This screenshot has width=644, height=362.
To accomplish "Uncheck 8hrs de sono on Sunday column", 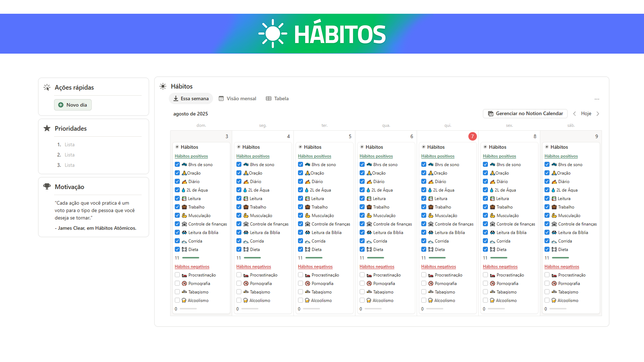I will (177, 164).
